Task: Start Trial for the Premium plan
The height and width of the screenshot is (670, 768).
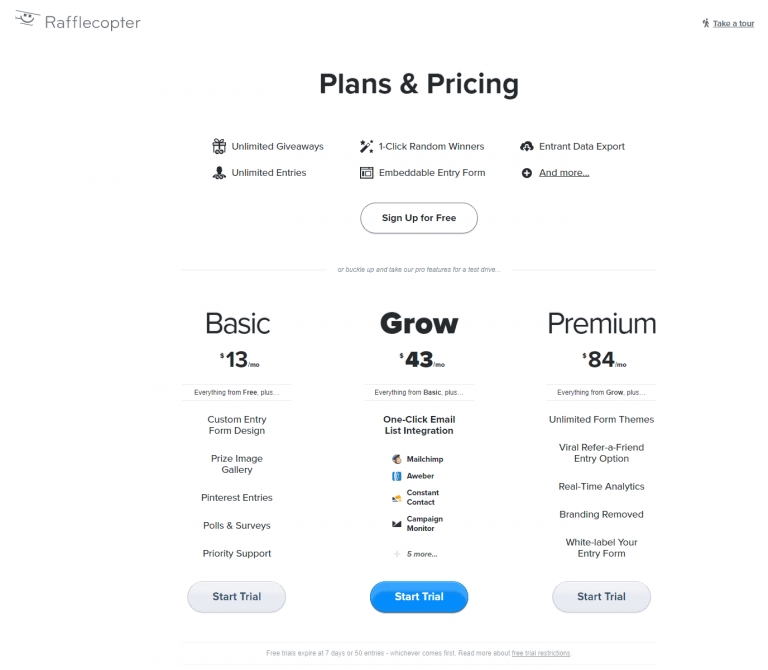Action: 601,597
